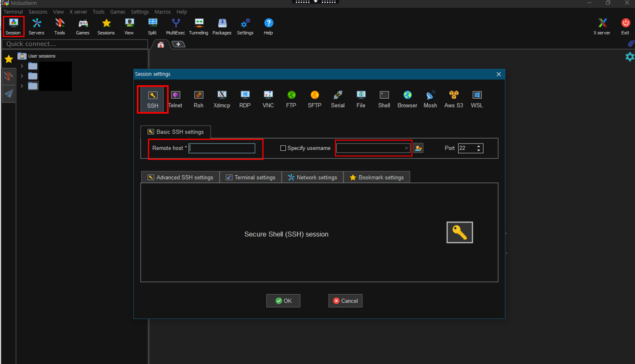Screen dimensions: 635x364
Task: Select the Shell session type
Action: pos(384,100)
